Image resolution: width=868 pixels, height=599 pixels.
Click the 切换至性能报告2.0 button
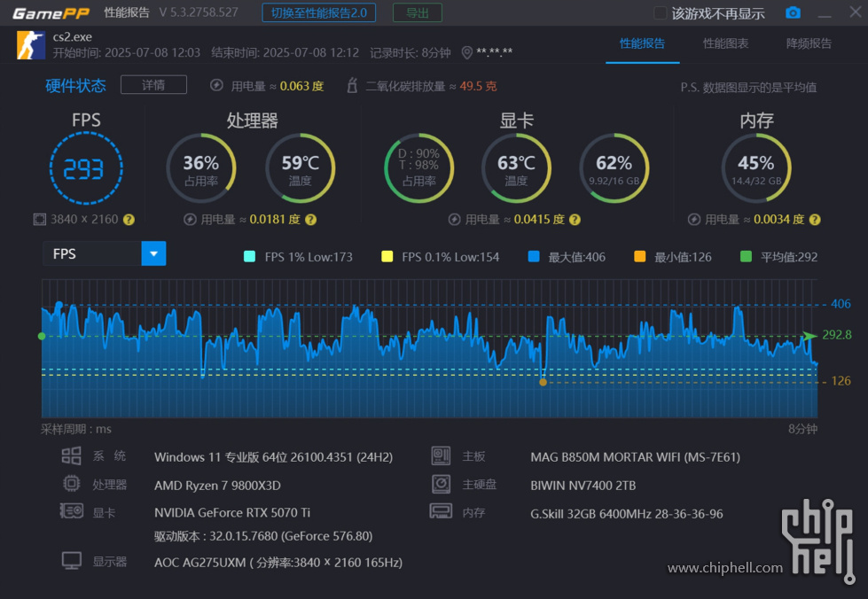pos(319,12)
